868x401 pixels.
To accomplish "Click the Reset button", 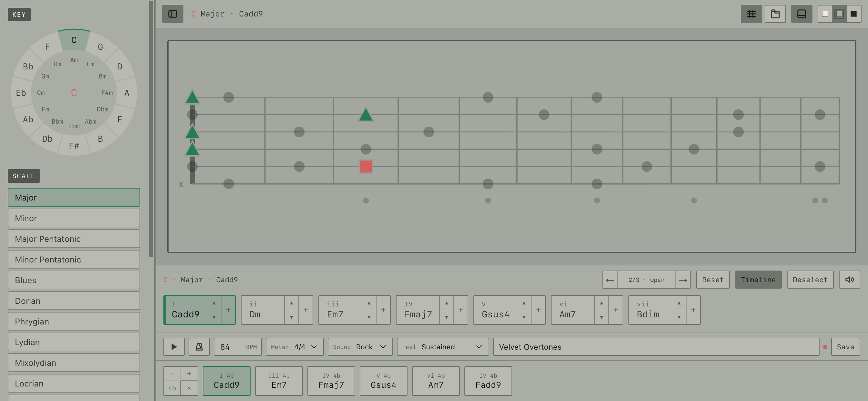I will 713,280.
